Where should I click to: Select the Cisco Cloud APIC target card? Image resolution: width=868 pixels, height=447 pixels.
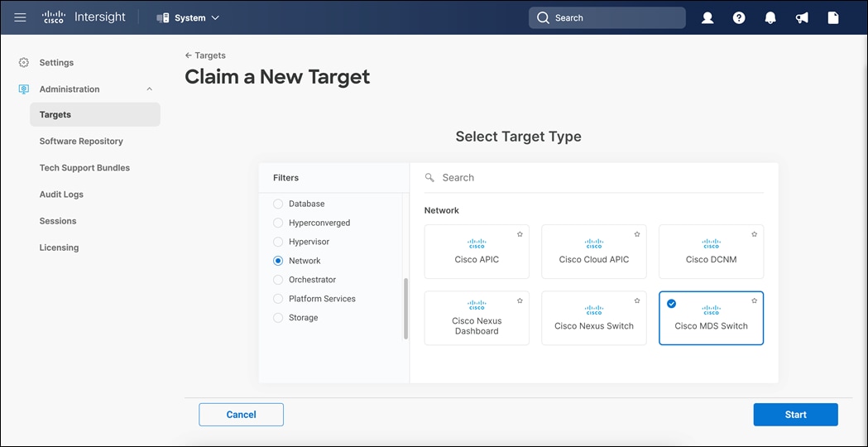tap(594, 252)
